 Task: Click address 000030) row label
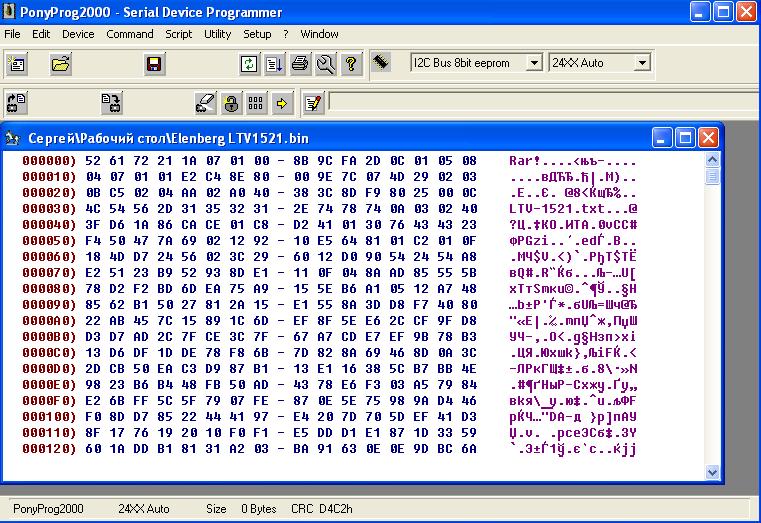pos(49,209)
